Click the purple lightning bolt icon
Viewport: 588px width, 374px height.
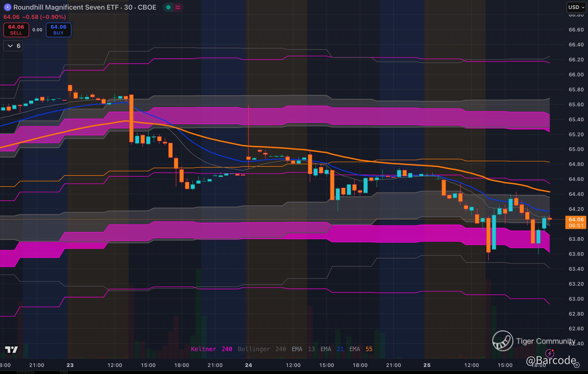(x=549, y=353)
